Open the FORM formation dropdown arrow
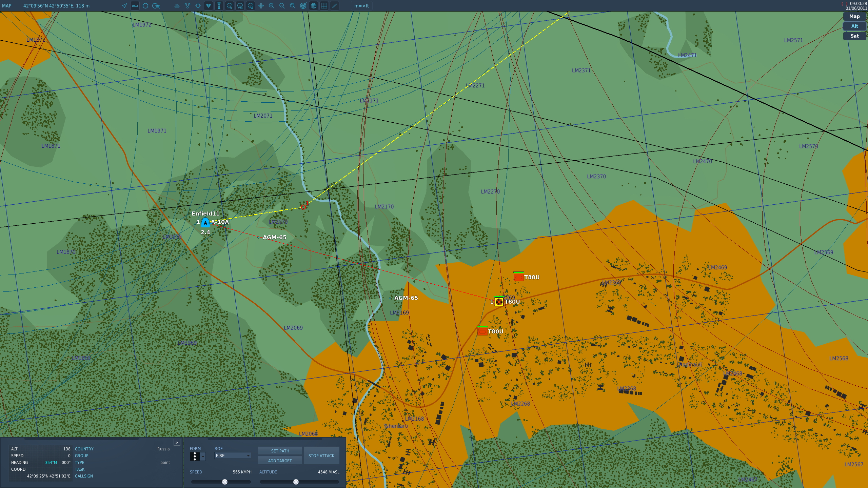 click(x=203, y=456)
